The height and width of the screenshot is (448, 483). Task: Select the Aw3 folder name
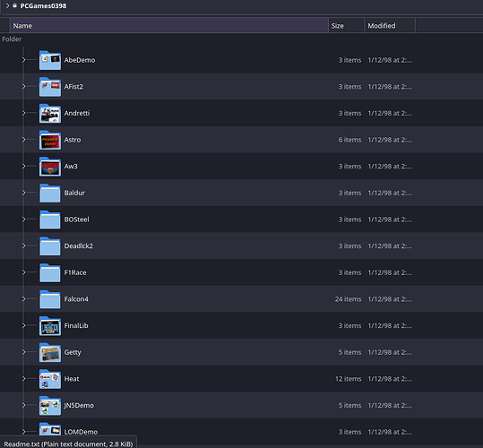click(71, 167)
